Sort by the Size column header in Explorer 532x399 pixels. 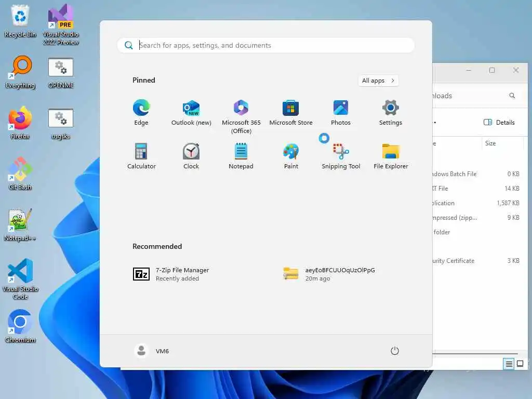[x=502, y=143]
